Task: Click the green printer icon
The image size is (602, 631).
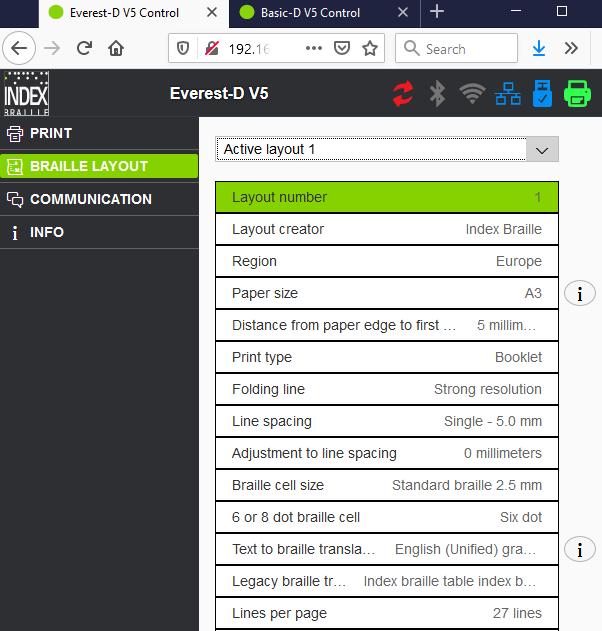Action: (577, 94)
